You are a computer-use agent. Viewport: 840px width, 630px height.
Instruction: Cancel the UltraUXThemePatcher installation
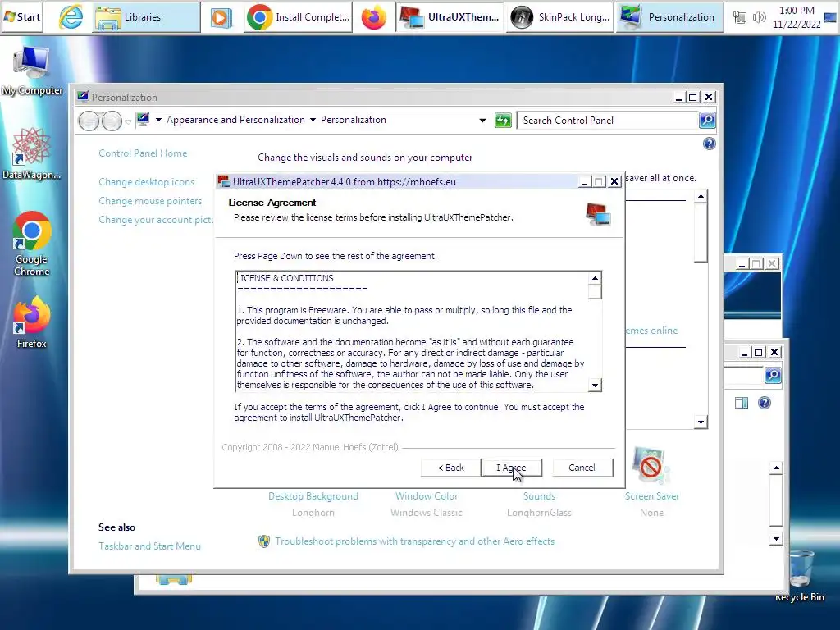point(582,468)
